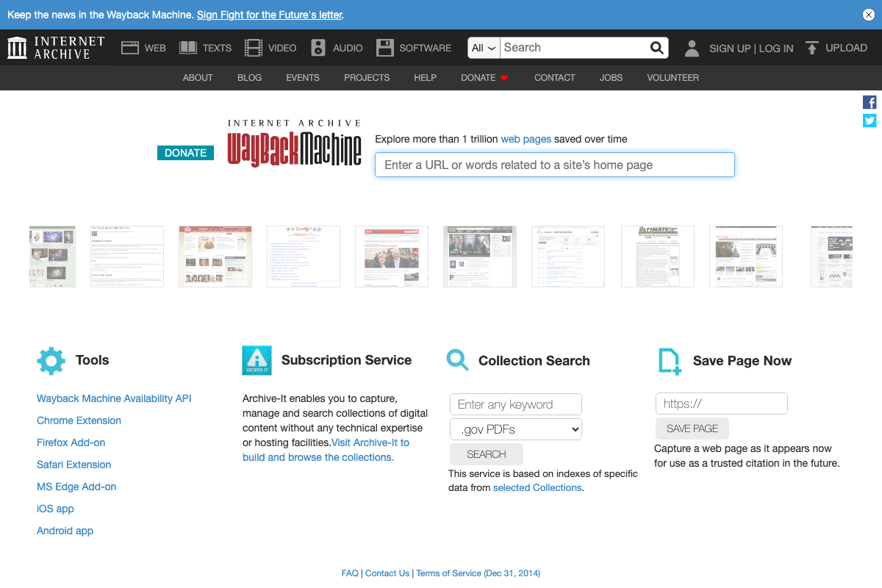Image resolution: width=882 pixels, height=588 pixels.
Task: Click the Collection Search magnifier icon
Action: [x=457, y=360]
